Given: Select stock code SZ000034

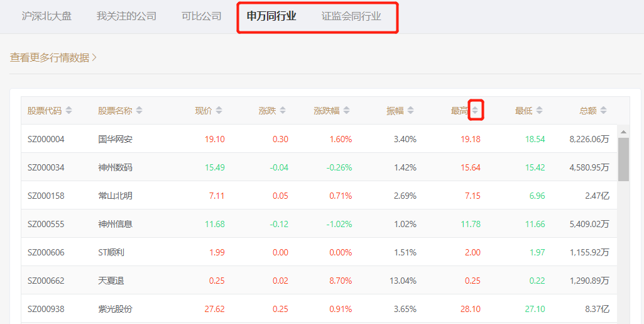Looking at the screenshot, I should 46,167.
